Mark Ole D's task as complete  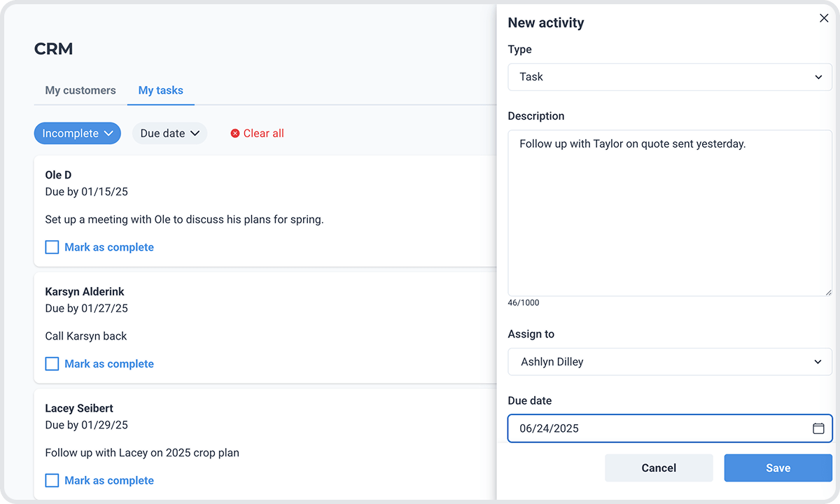52,247
